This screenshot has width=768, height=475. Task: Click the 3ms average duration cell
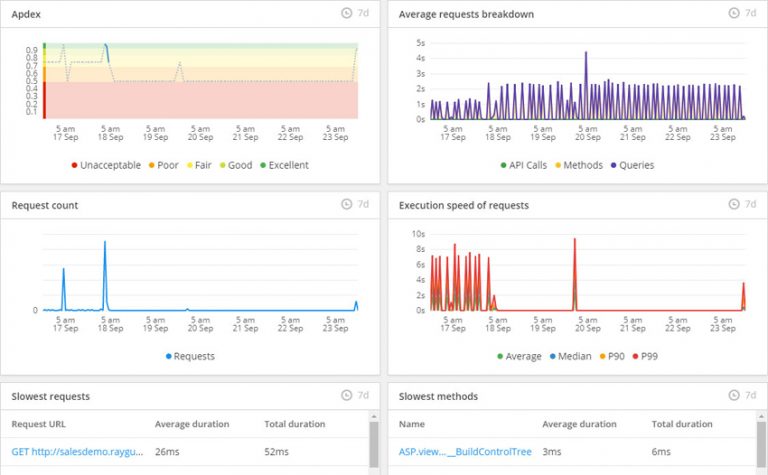click(552, 451)
